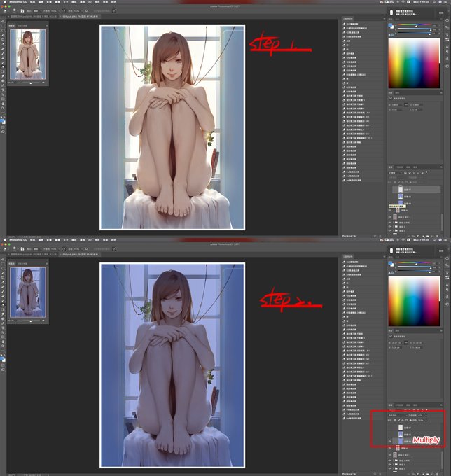
Task: Choose the Lasso tool in the bottom window toolbar
Action: [x=3, y=268]
